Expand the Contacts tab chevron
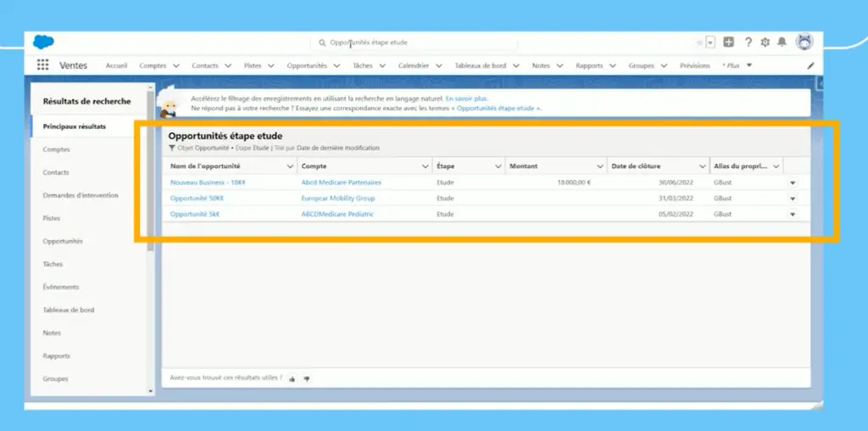868x431 pixels. coord(227,65)
